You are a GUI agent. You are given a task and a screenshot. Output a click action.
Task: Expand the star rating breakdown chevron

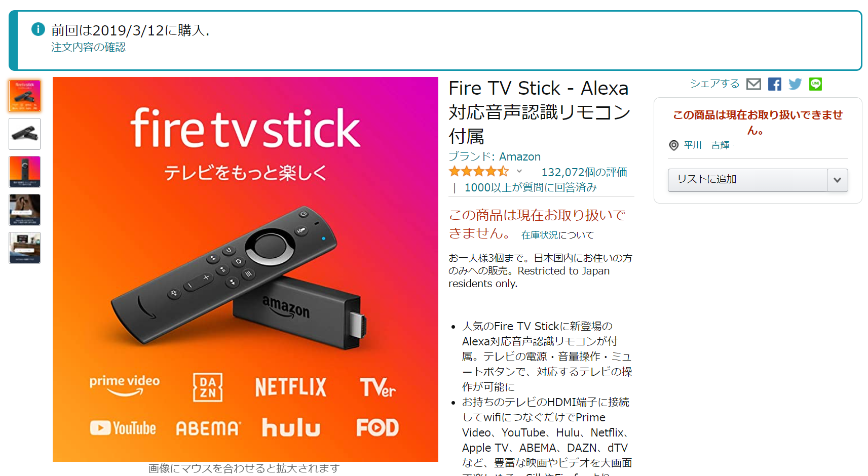point(519,171)
